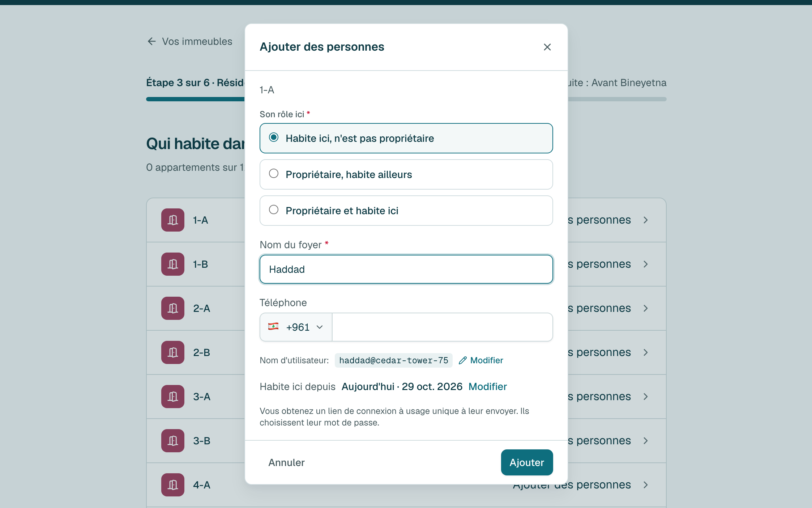Click the back arrow to Vos immeubles
The width and height of the screenshot is (812, 508).
[151, 41]
